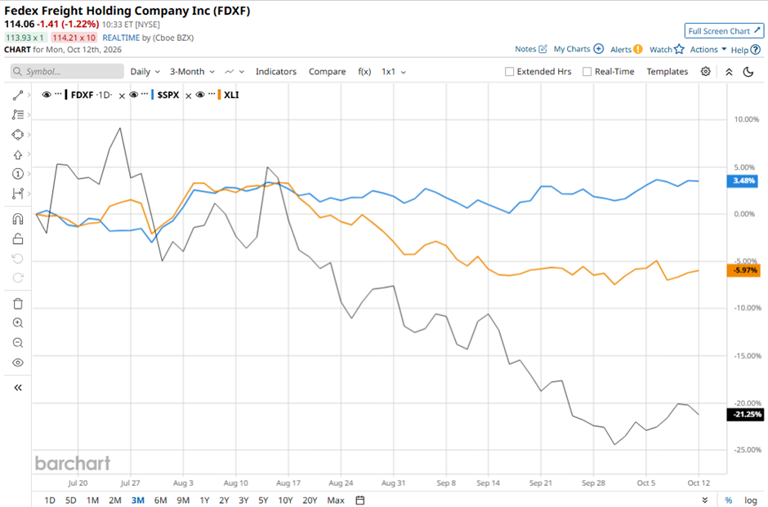The width and height of the screenshot is (768, 507).
Task: Open Full Screen Chart
Action: click(724, 31)
